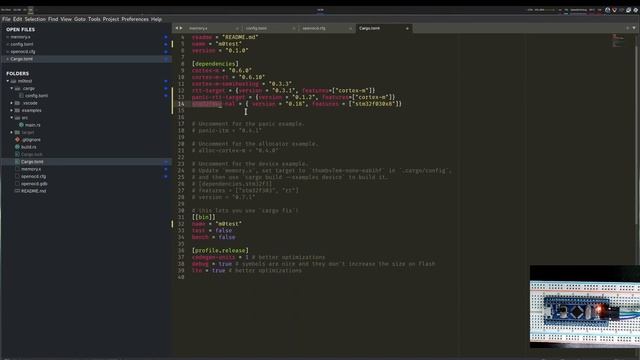Open the Tools menu
640x360 pixels.
[94, 19]
